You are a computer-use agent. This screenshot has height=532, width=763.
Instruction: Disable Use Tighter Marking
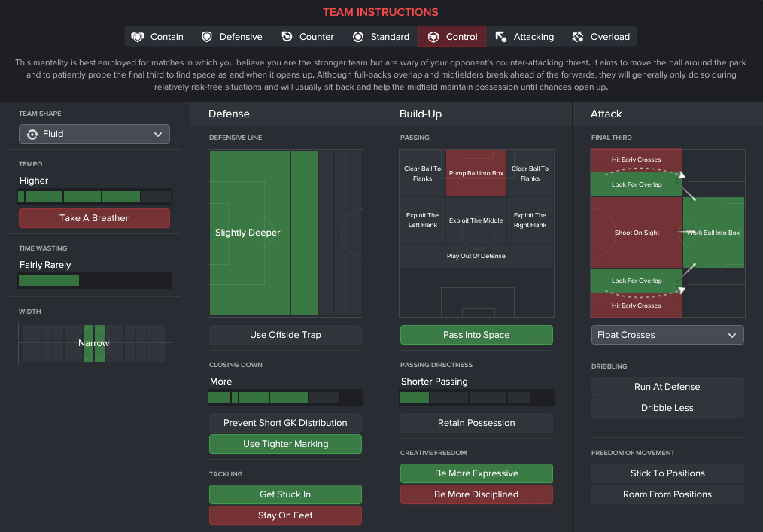pyautogui.click(x=286, y=444)
